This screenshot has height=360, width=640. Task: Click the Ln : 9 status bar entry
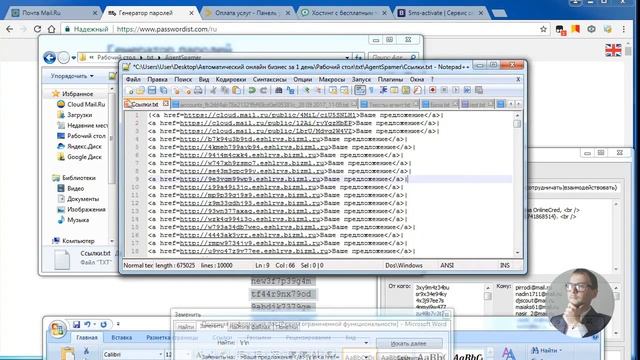[262, 265]
